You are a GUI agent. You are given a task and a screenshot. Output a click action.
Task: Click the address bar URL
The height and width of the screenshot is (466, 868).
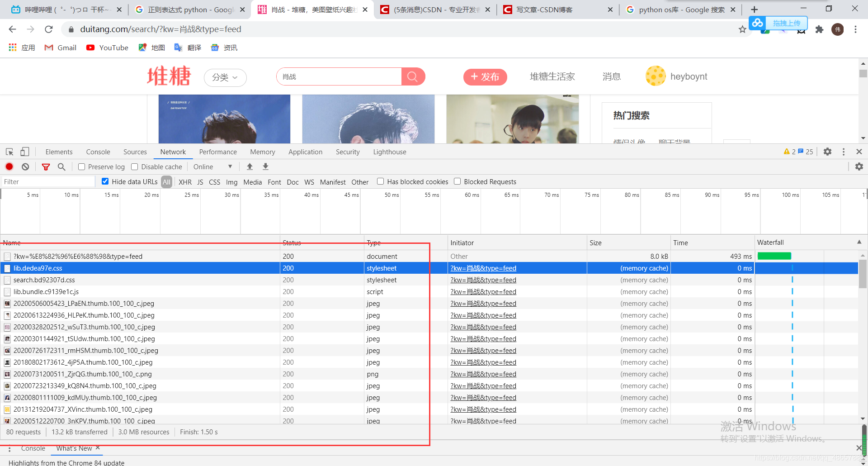click(x=160, y=29)
